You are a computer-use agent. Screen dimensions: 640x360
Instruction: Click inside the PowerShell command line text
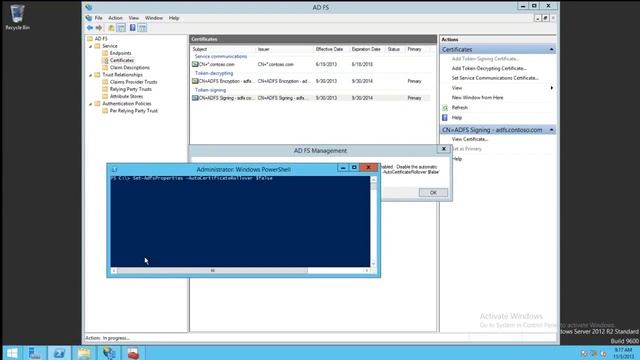(x=203, y=178)
